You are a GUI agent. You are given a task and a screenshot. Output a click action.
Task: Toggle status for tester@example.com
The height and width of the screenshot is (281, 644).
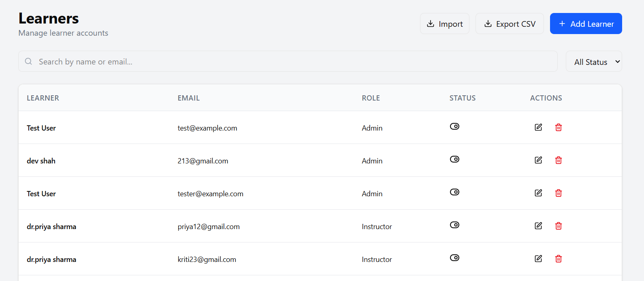click(454, 192)
